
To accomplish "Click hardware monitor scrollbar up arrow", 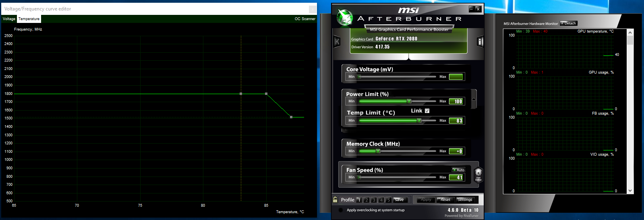I will 630,32.
